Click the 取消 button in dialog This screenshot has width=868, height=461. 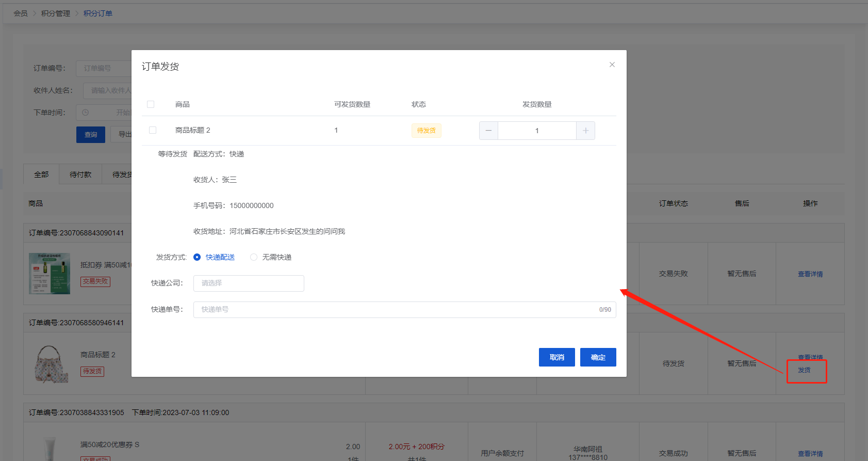[x=557, y=357]
